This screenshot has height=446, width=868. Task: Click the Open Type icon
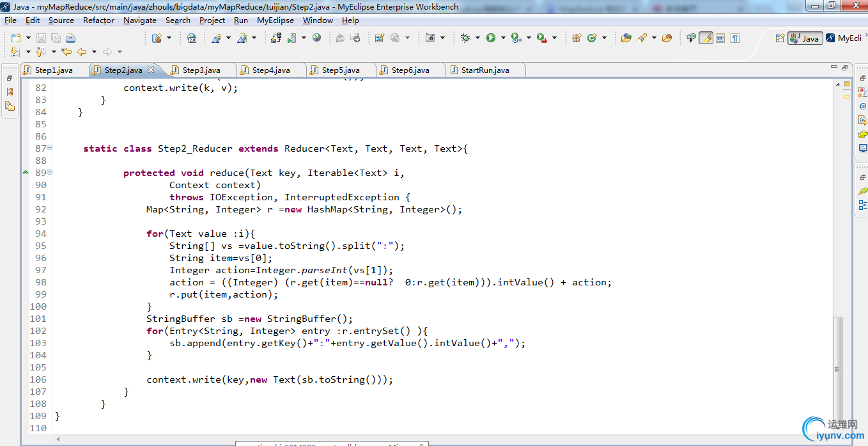click(x=626, y=38)
